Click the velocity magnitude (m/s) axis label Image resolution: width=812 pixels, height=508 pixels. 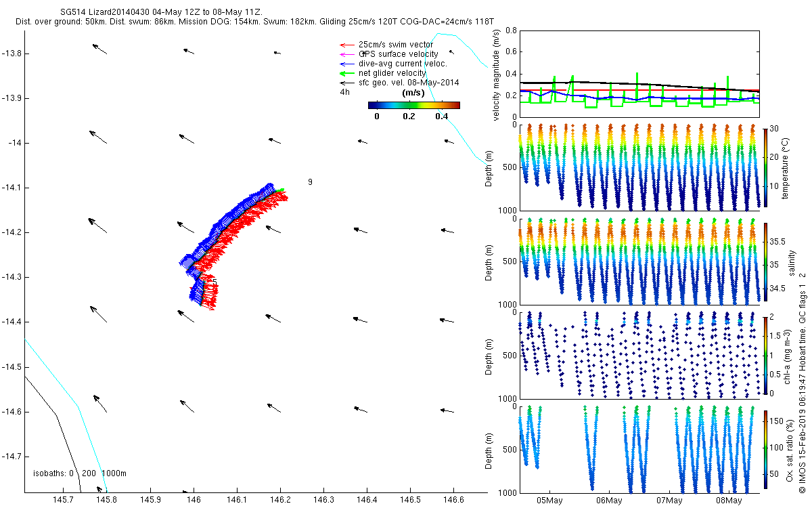(x=497, y=76)
